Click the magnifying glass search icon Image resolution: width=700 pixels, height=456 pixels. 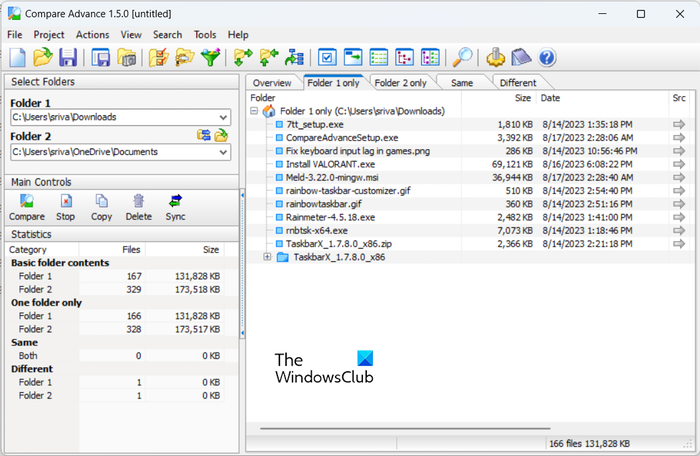(x=463, y=58)
